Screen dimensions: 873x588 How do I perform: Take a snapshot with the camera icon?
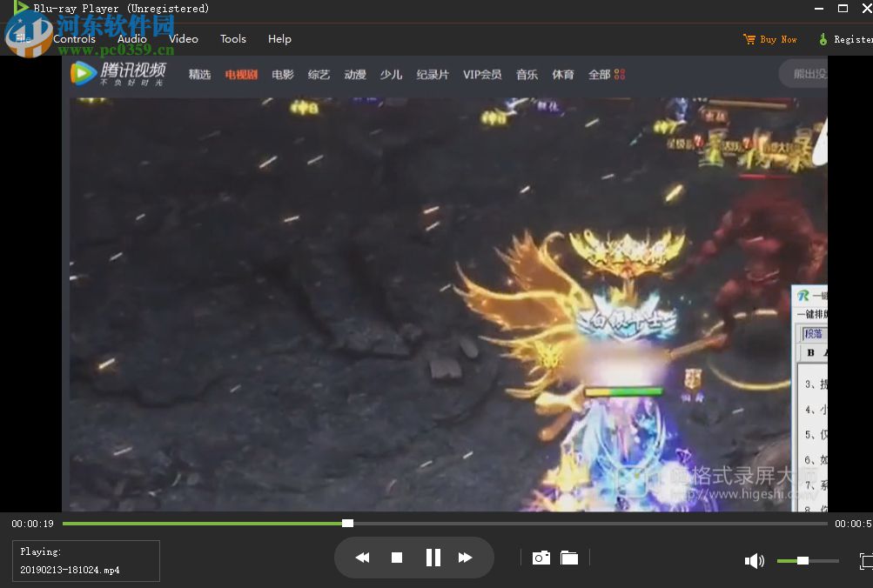click(x=541, y=557)
